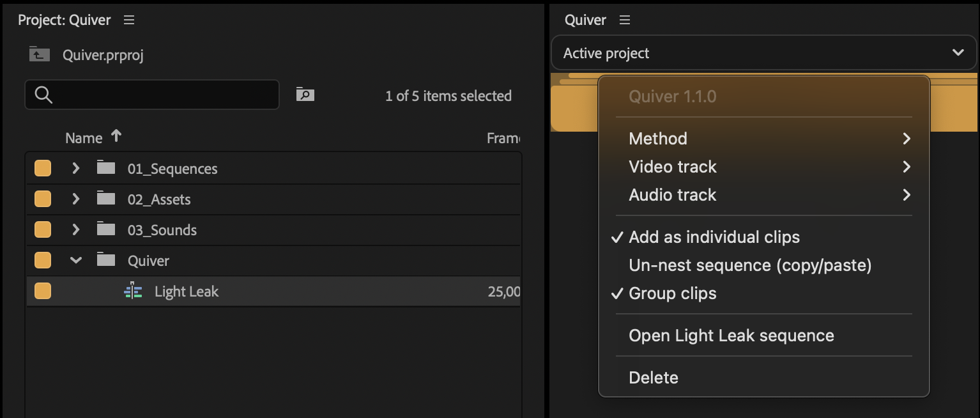Open the Active project dropdown
This screenshot has height=418, width=980.
tap(763, 53)
